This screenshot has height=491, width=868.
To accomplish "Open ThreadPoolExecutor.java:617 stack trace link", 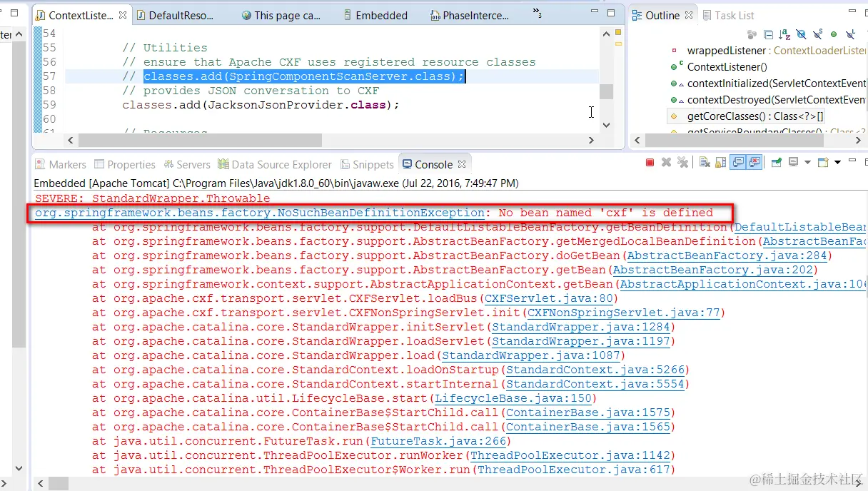I will (x=574, y=470).
